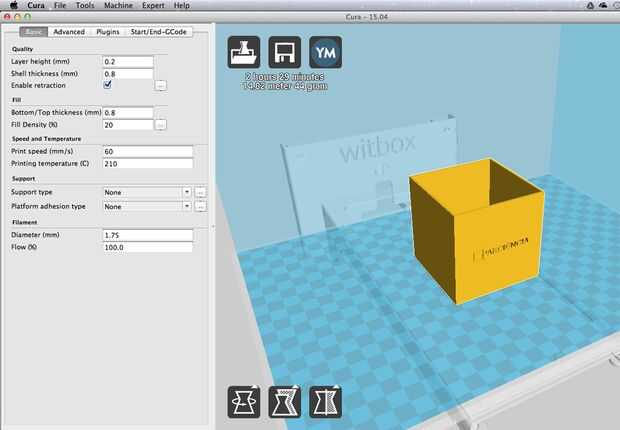Click the print time estimate text
This screenshot has width=620, height=430.
pyautogui.click(x=285, y=76)
